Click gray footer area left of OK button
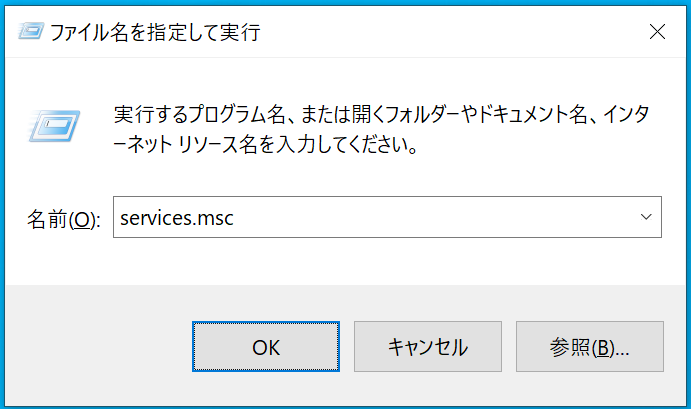The height and width of the screenshot is (409, 691). tap(97, 346)
